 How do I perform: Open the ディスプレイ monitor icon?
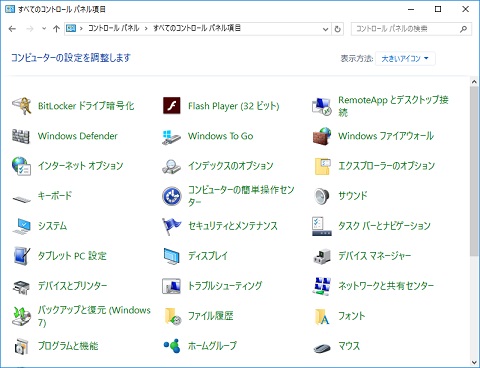click(171, 256)
